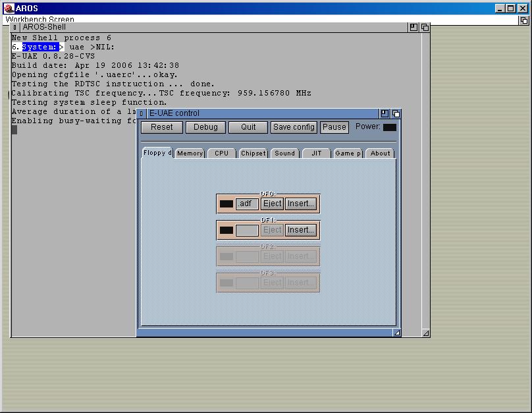Screen dimensions: 532x413
Task: Click the DF1 drive LED indicator
Action: click(x=226, y=231)
